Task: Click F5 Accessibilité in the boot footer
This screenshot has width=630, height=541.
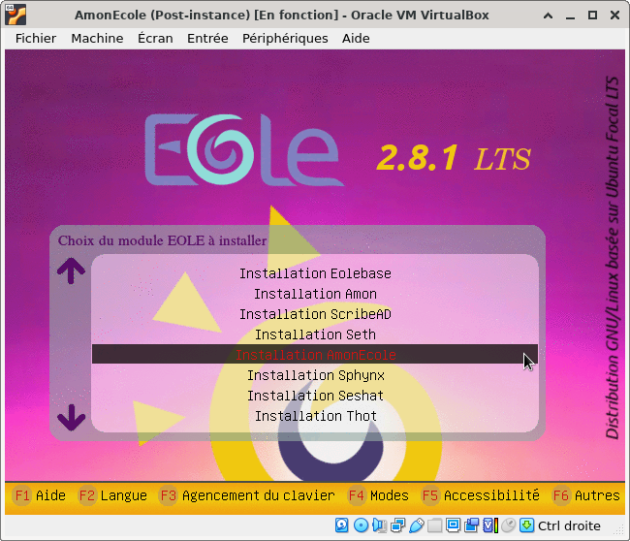Action: 481,495
